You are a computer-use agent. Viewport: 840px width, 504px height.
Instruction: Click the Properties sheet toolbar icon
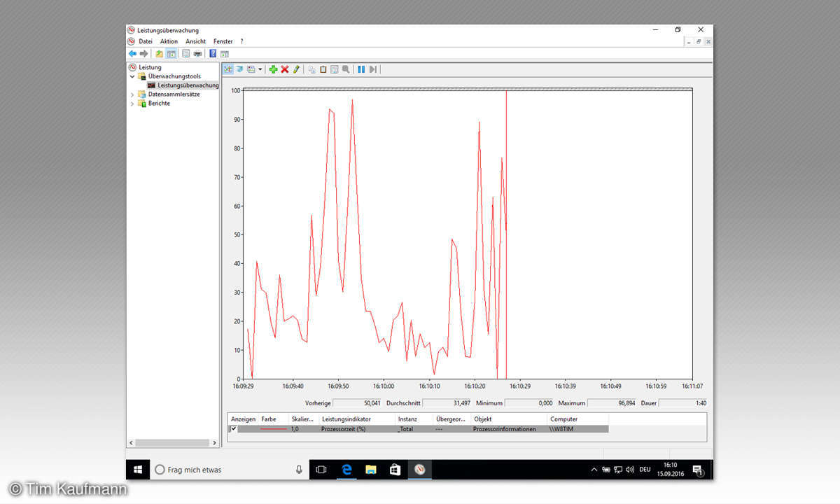coord(186,53)
